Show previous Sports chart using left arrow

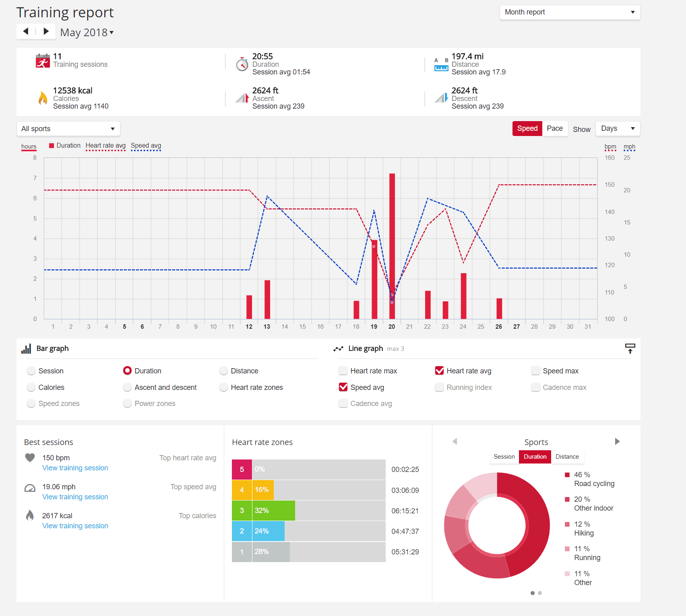tap(455, 441)
